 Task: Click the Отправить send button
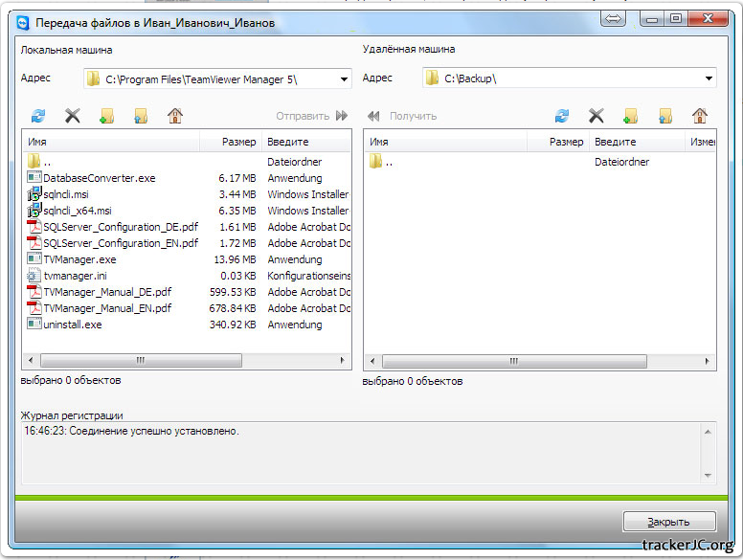(311, 116)
